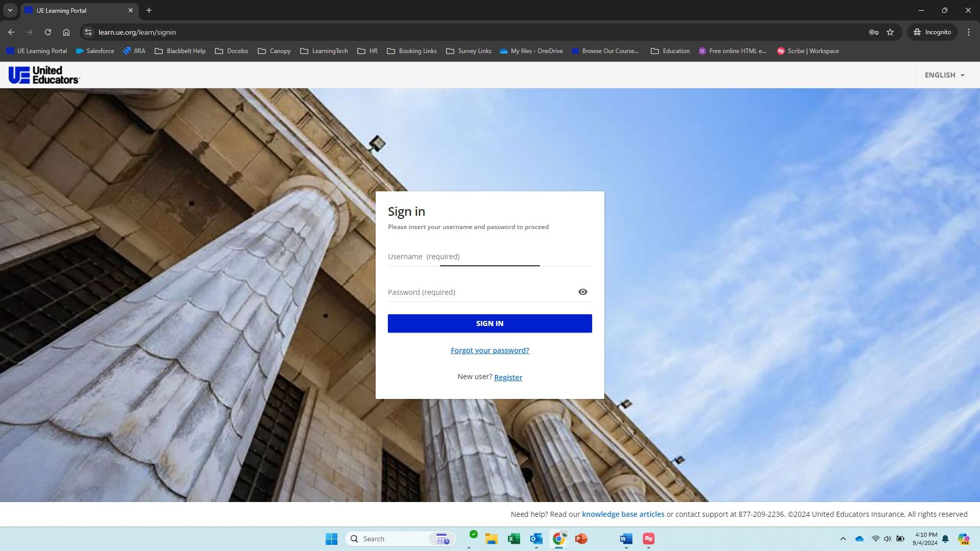The width and height of the screenshot is (980, 551).
Task: Expand the Docebo bookmark folder
Action: click(x=232, y=51)
